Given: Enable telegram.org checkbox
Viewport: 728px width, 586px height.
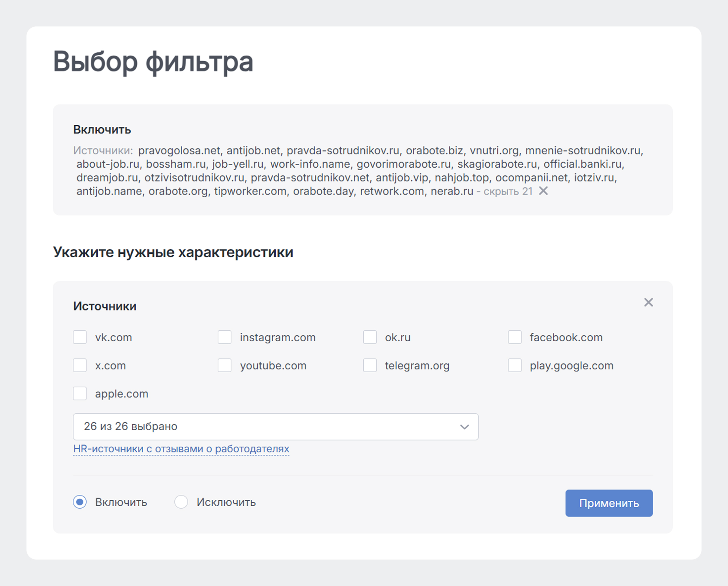Looking at the screenshot, I should (370, 365).
